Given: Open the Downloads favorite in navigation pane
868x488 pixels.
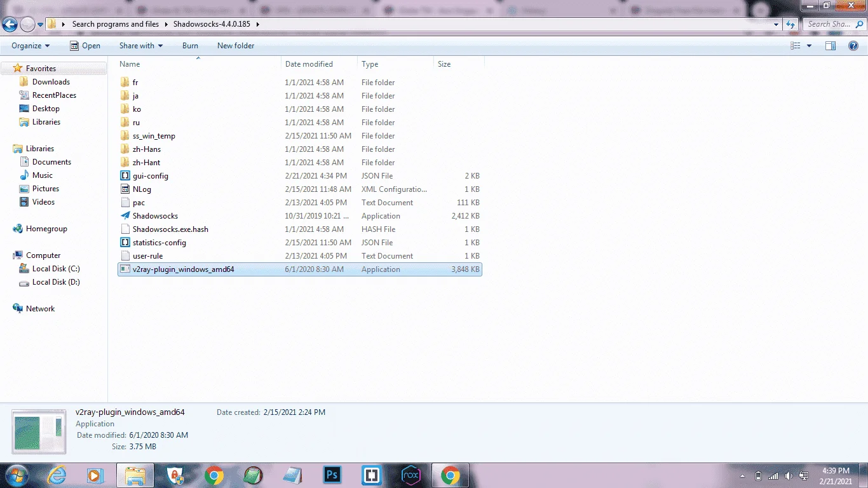Looking at the screenshot, I should 51,82.
